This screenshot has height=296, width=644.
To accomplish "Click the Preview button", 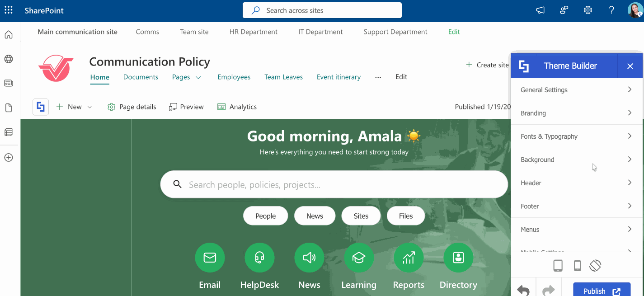I will 186,107.
